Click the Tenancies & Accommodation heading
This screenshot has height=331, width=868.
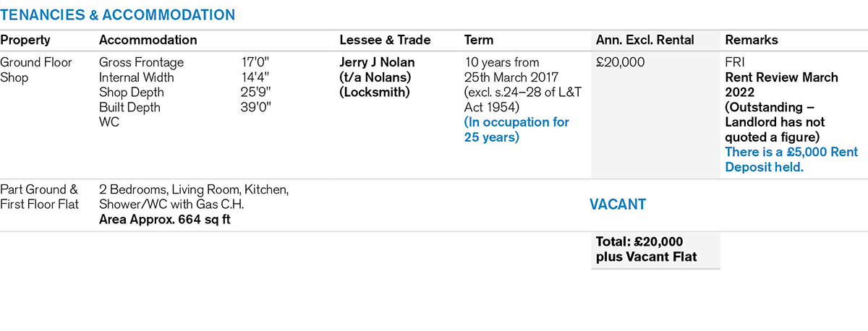[117, 14]
